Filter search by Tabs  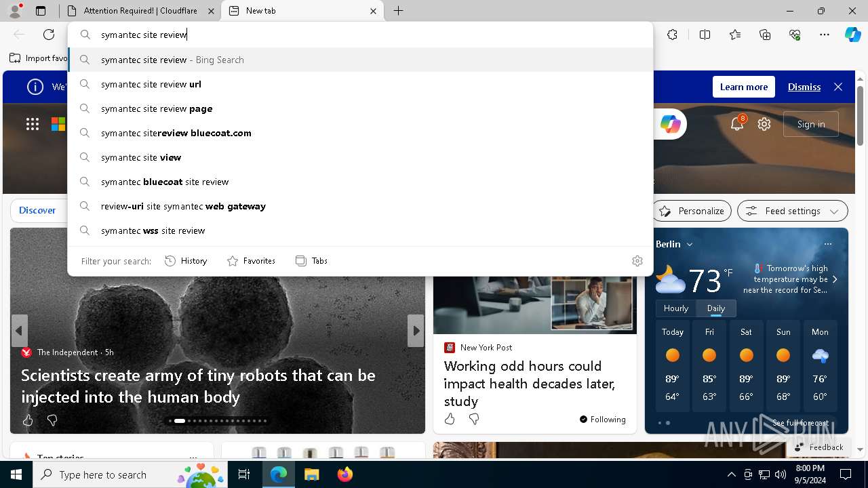pos(311,261)
